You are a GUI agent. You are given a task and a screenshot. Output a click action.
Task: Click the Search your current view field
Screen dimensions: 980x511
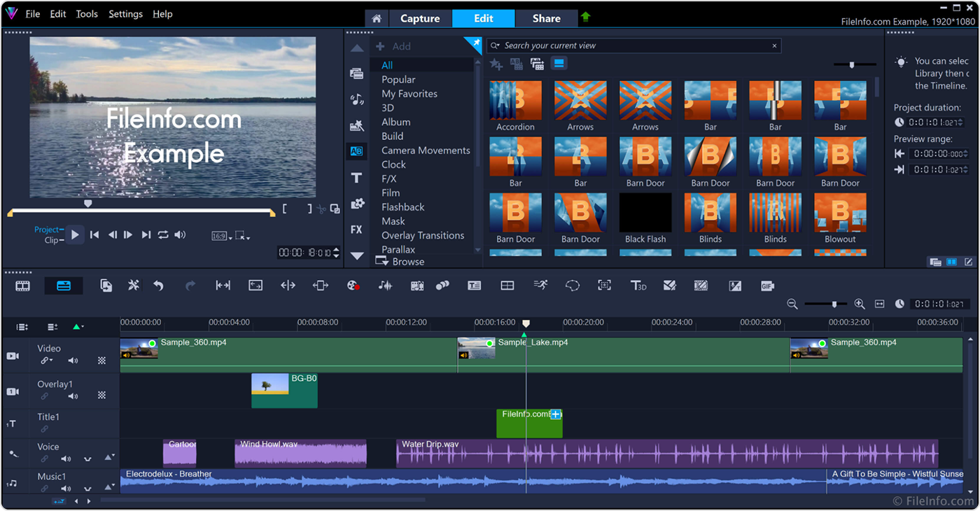(x=633, y=45)
